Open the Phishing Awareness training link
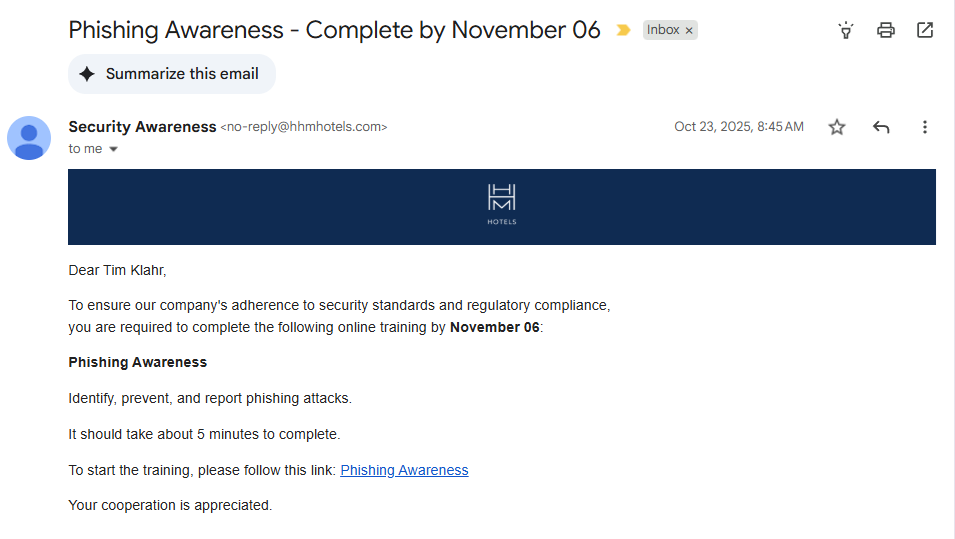The height and width of the screenshot is (539, 955). [x=404, y=470]
